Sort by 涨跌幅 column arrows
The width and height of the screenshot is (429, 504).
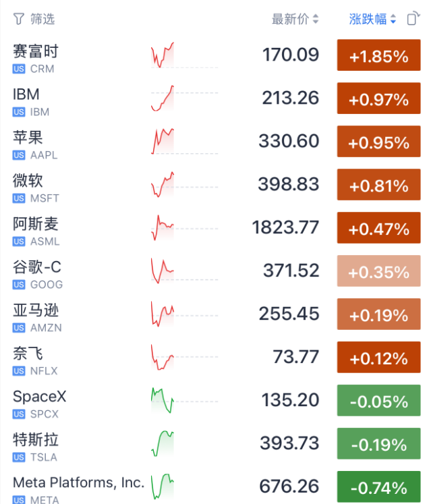393,19
